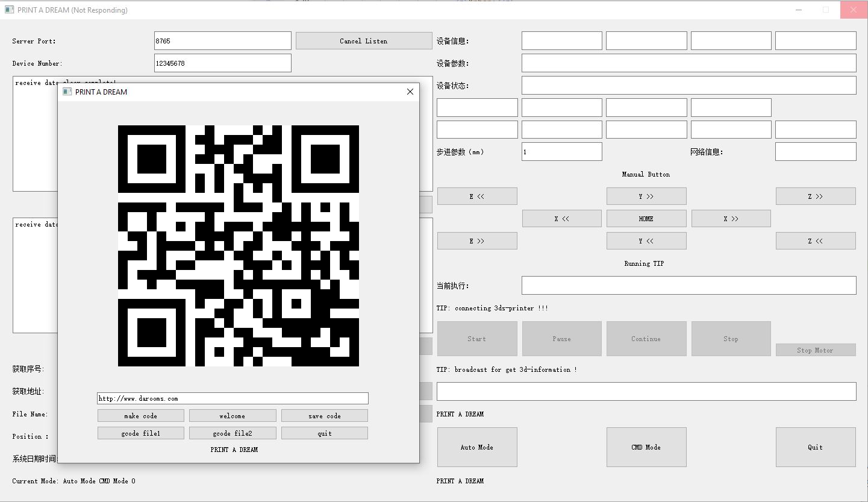Click the 'Current Mode: Auto Mode CMD Mode 0' text

pyautogui.click(x=74, y=481)
